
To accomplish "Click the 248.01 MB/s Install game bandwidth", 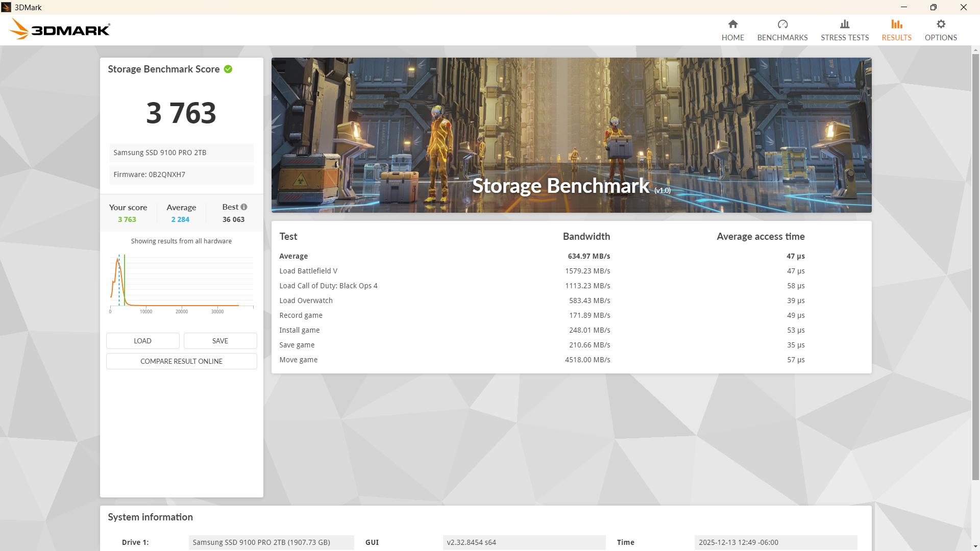I will pos(590,330).
